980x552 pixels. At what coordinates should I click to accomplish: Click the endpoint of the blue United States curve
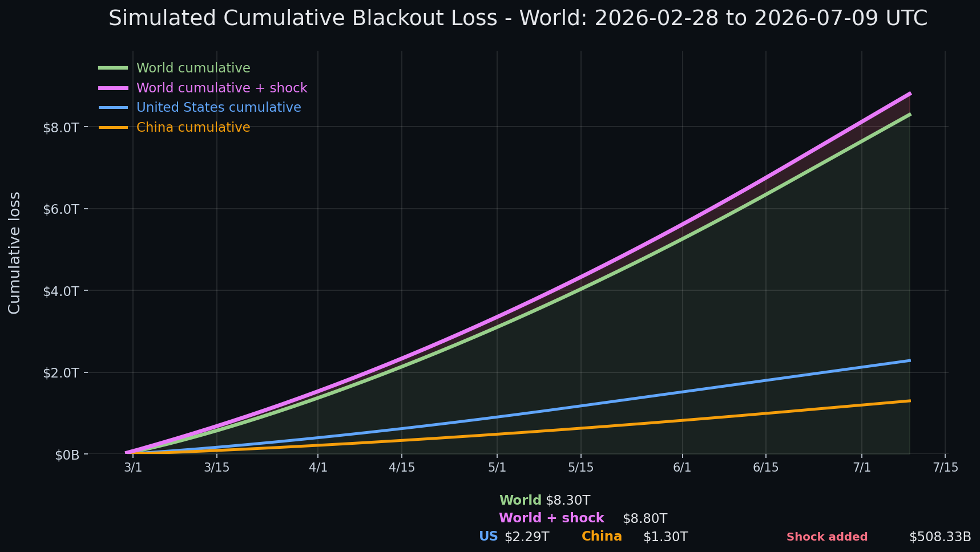(910, 360)
